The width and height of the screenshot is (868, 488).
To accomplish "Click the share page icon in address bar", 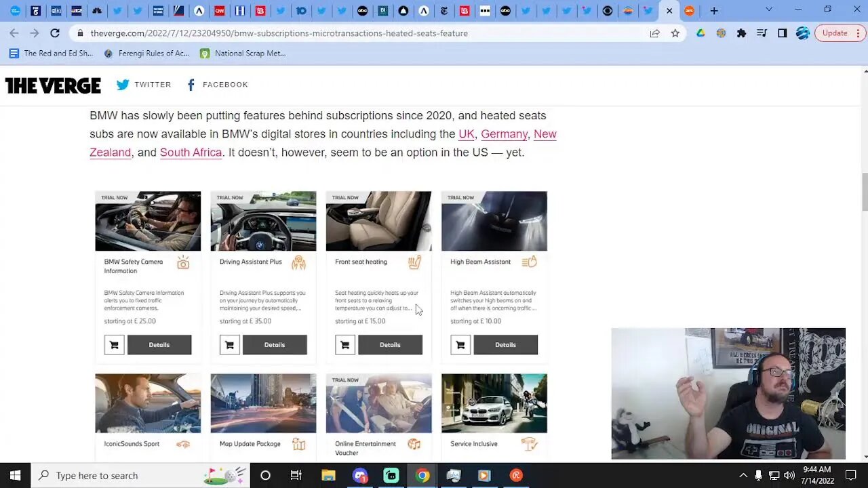I will [654, 33].
